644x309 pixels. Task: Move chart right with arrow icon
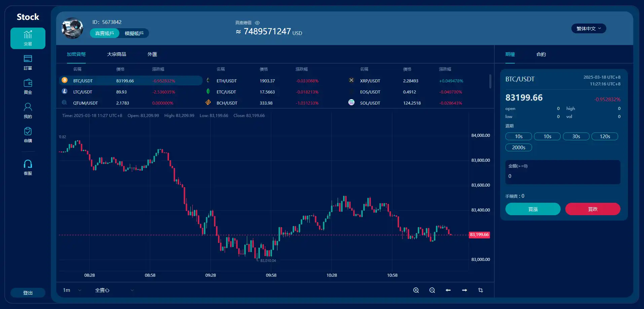click(x=464, y=290)
